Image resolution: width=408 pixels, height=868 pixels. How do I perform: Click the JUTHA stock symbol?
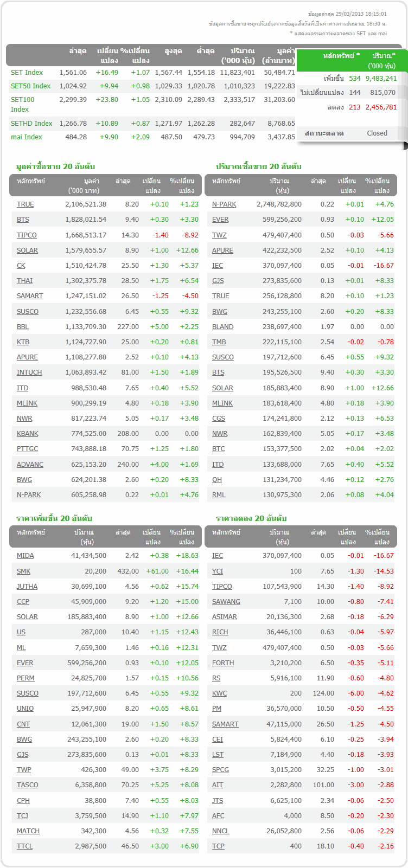pos(27,587)
